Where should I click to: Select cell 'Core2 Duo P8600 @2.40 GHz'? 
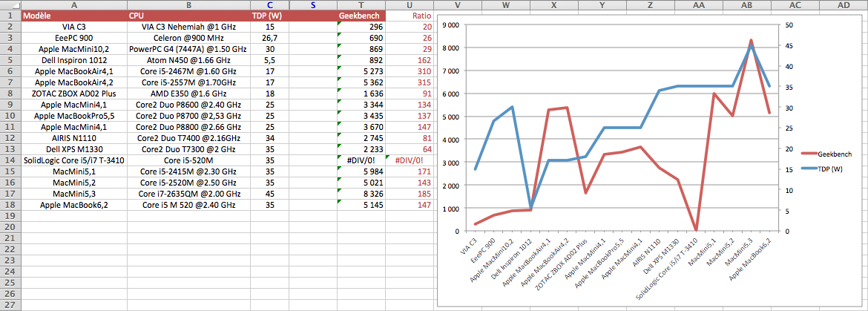pyautogui.click(x=188, y=105)
